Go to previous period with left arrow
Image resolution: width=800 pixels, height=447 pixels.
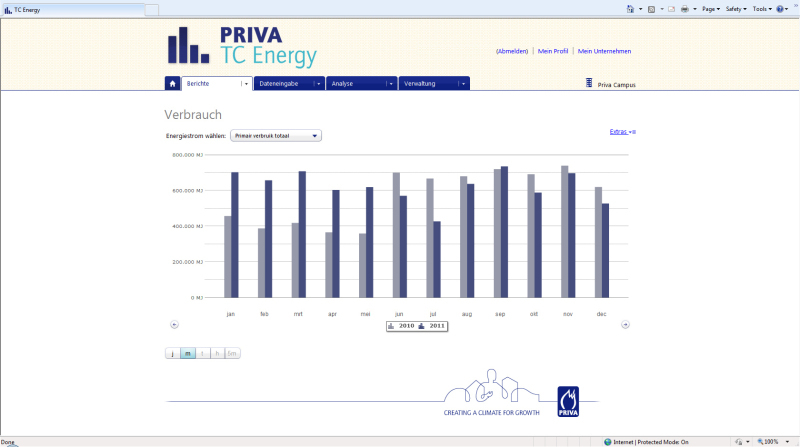174,325
